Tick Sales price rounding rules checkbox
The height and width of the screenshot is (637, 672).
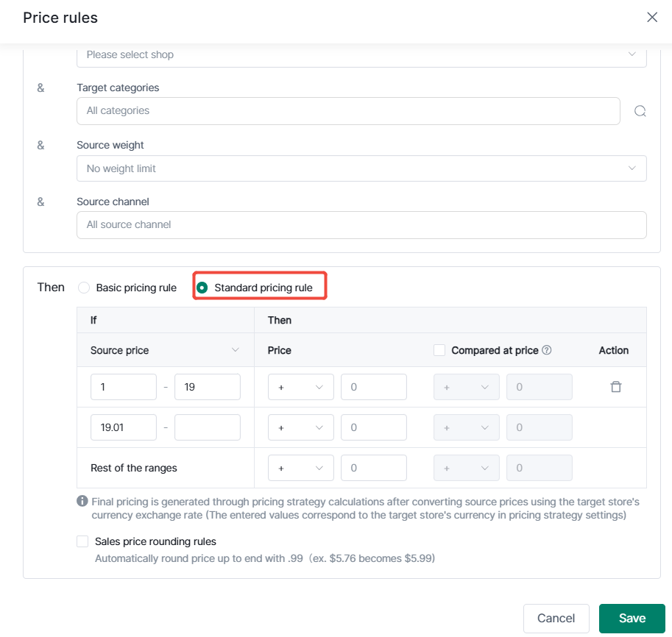(82, 541)
